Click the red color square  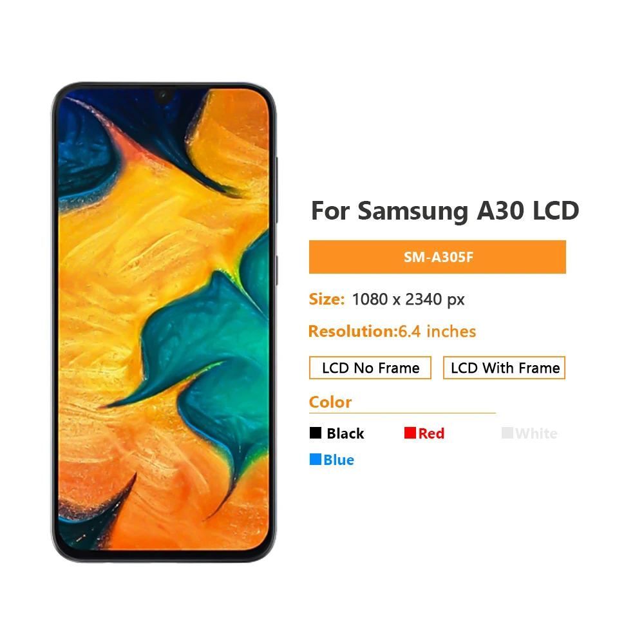(x=410, y=433)
